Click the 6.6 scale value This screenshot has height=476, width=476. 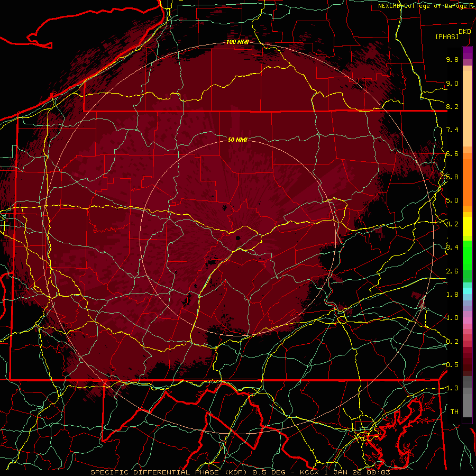(x=452, y=153)
